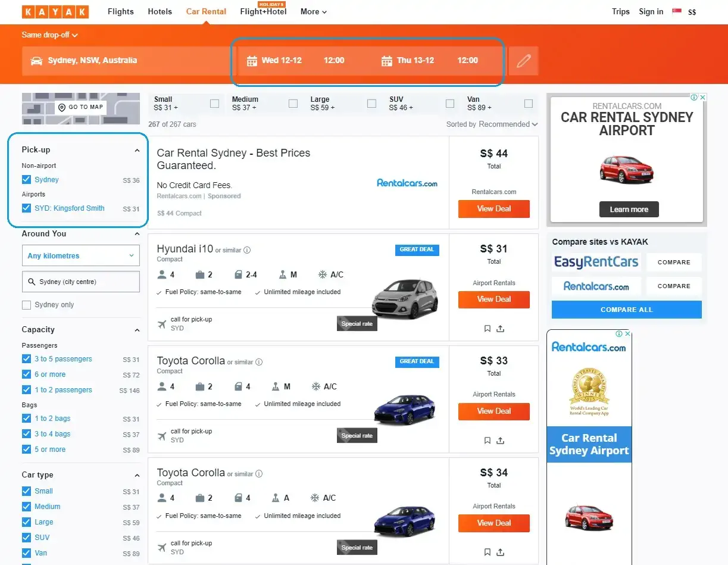Image resolution: width=728 pixels, height=565 pixels.
Task: Share the S$ 33 Toyota Corolla deal
Action: [501, 440]
